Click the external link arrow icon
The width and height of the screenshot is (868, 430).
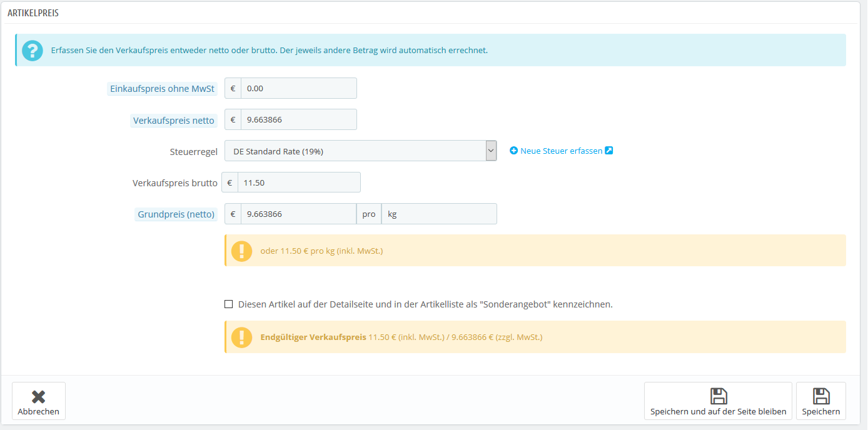[608, 151]
